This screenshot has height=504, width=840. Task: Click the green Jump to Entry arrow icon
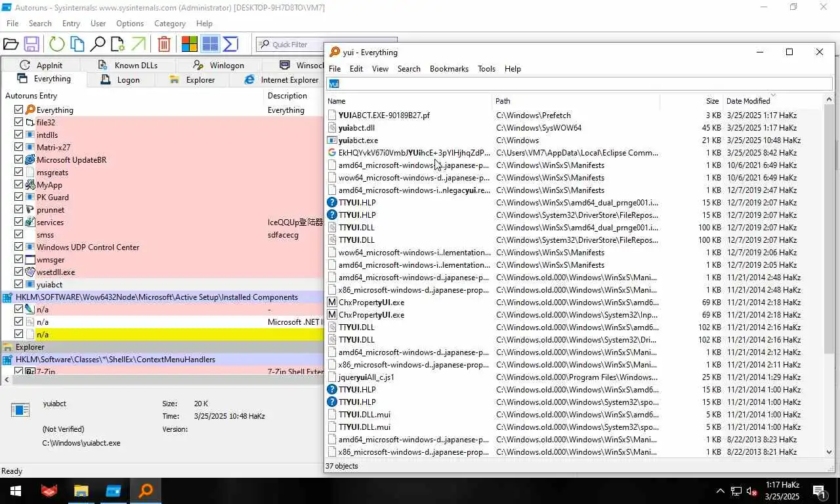138,44
